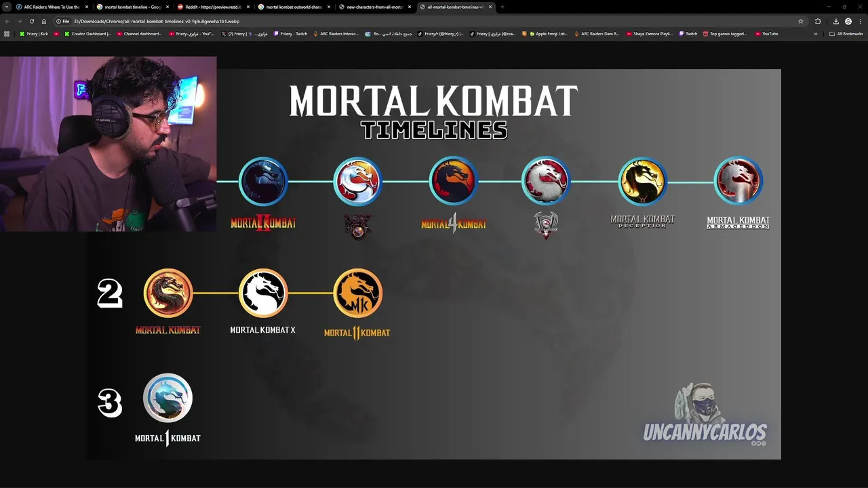
Task: Open the ARC Raiders Interactive bookmark
Action: [x=336, y=34]
